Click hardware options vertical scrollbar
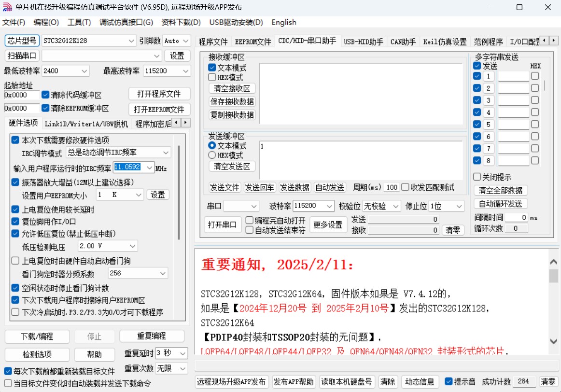561x392 pixels. point(179,193)
